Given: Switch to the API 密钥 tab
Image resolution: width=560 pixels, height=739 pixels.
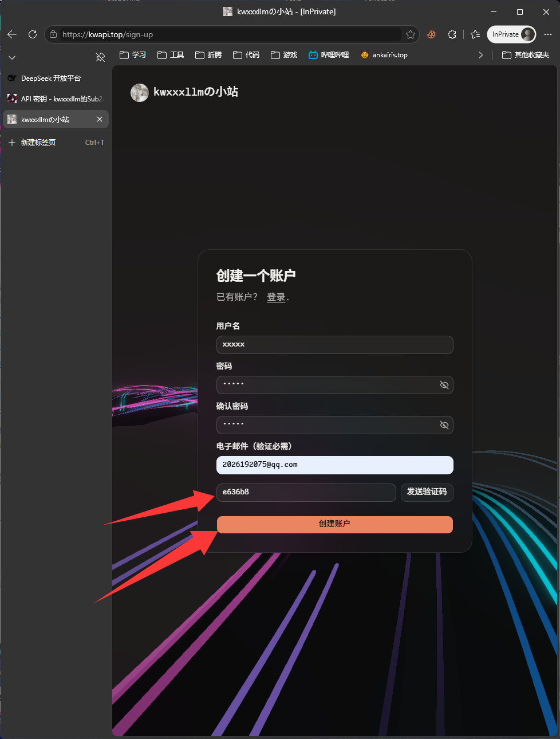Looking at the screenshot, I should pos(56,99).
